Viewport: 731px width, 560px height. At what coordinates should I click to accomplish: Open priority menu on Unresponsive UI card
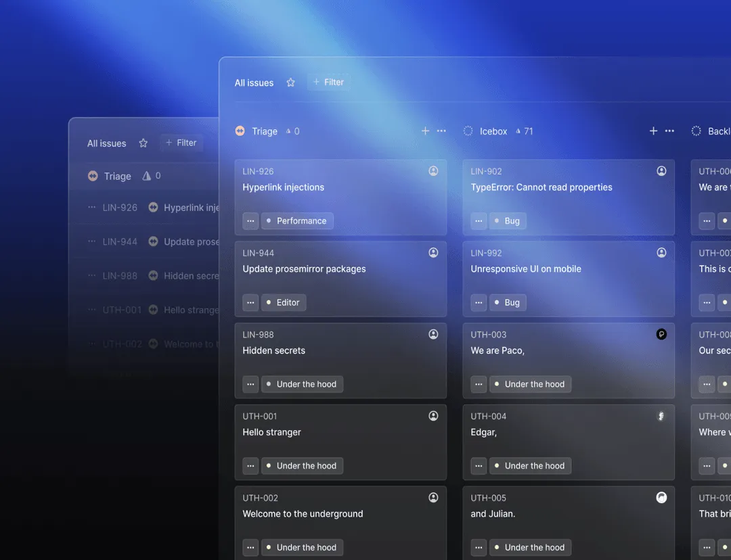(x=479, y=302)
